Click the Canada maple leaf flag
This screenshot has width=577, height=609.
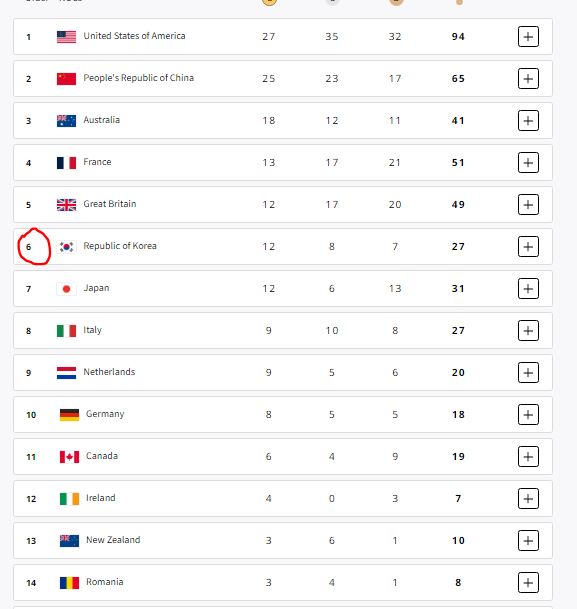69,457
